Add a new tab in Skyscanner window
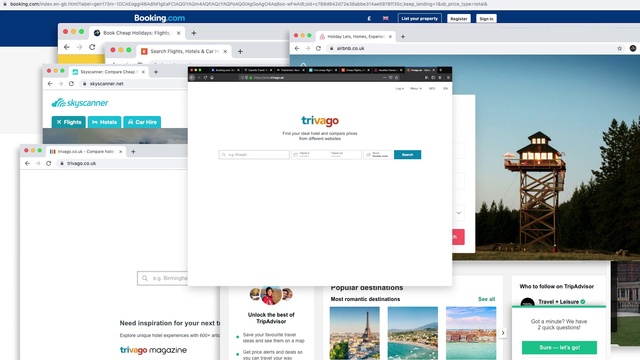This screenshot has height=360, width=640. pos(156,71)
